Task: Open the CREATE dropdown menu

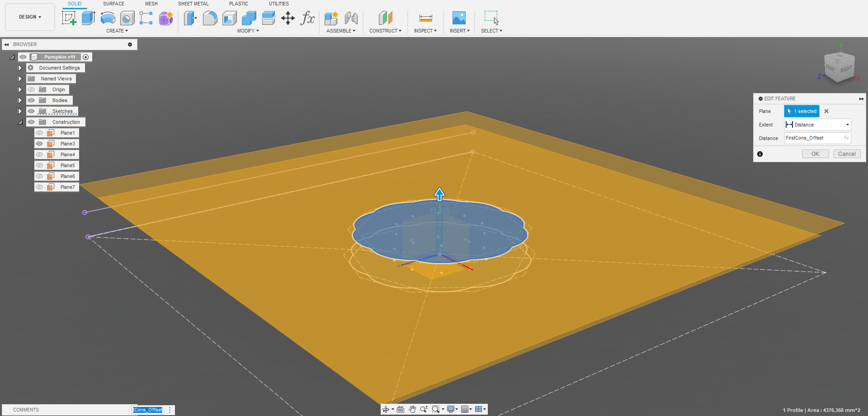Action: [117, 31]
